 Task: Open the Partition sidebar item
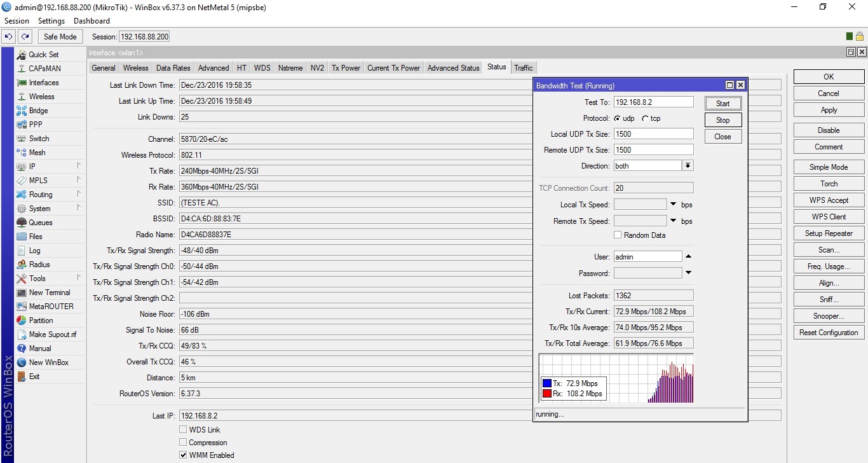41,321
